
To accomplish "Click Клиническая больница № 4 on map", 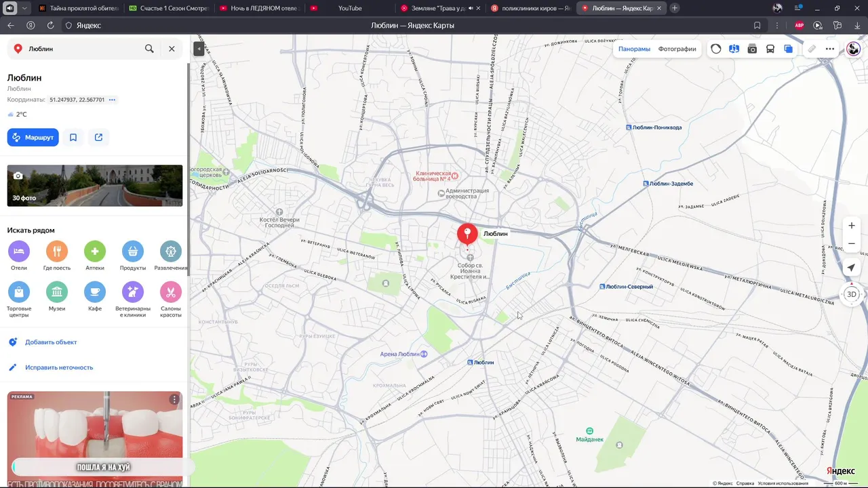I will 434,176.
